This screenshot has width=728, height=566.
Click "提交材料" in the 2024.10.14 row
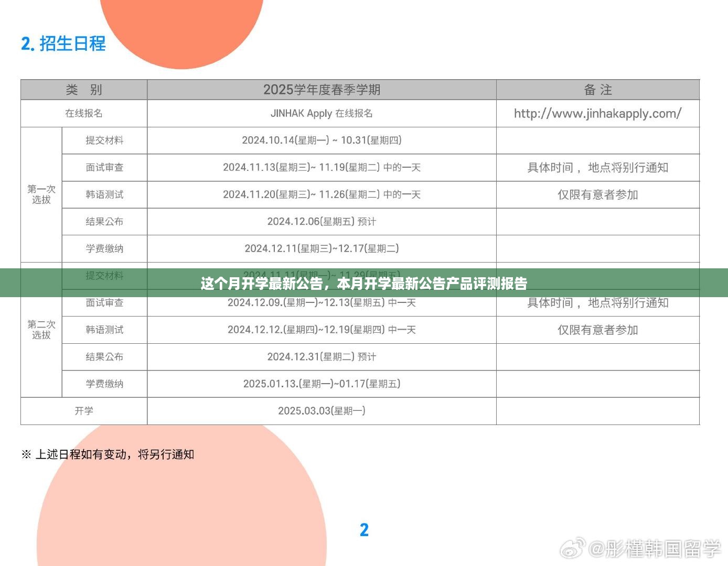pyautogui.click(x=104, y=140)
